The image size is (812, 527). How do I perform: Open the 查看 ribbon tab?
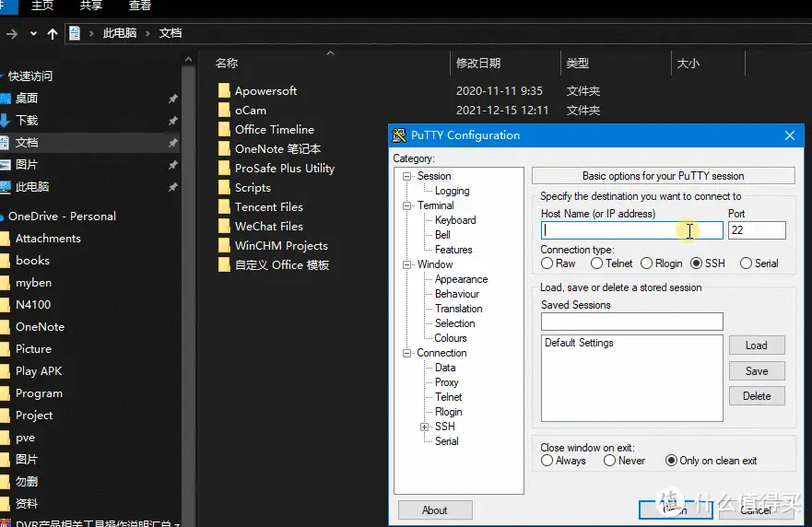(x=140, y=6)
